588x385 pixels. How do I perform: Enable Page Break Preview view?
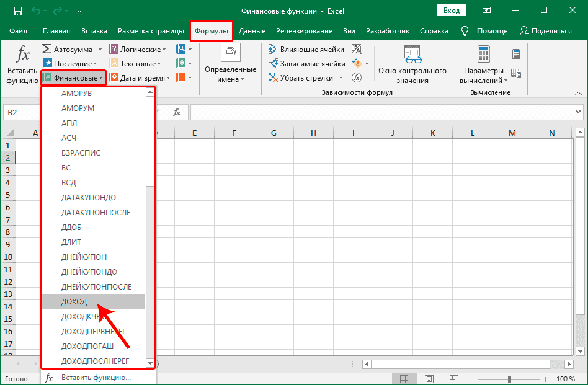click(455, 379)
